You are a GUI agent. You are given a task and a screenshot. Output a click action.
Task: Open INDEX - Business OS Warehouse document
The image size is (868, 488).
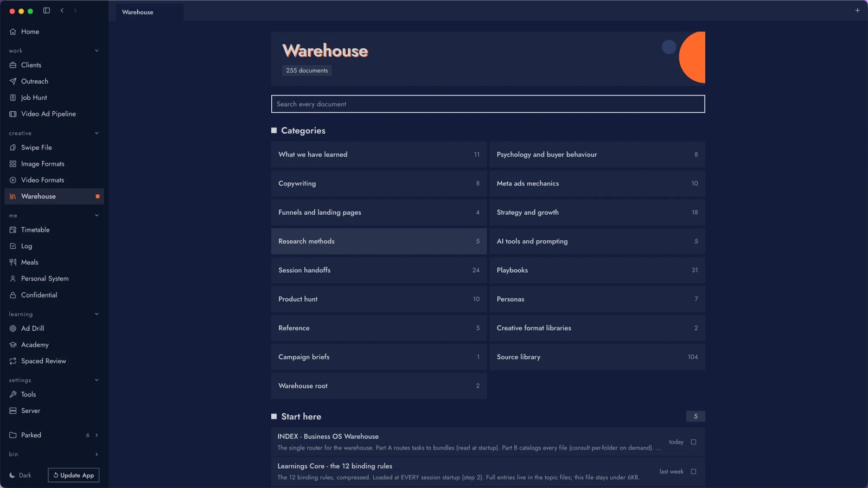pos(488,442)
